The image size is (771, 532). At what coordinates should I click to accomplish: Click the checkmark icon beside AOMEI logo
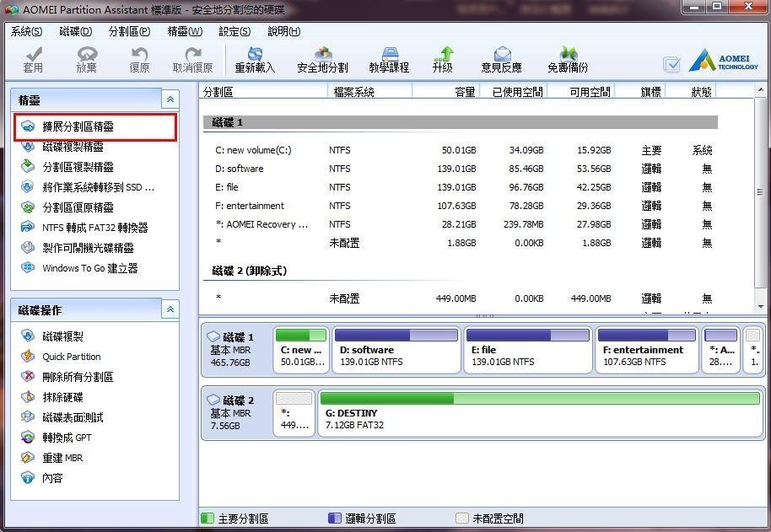pos(671,64)
